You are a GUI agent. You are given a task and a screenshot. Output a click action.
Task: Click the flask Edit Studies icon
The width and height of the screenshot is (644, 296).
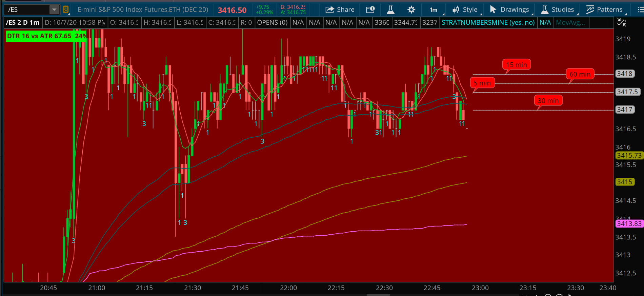[x=390, y=9]
